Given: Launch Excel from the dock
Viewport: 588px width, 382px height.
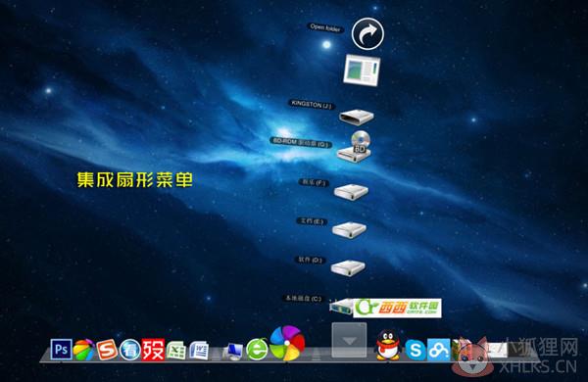Looking at the screenshot, I should click(175, 350).
